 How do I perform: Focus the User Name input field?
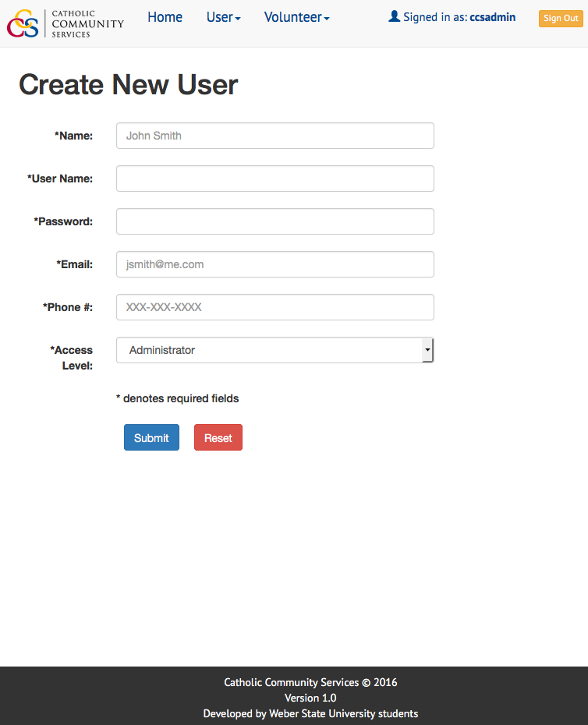click(275, 179)
